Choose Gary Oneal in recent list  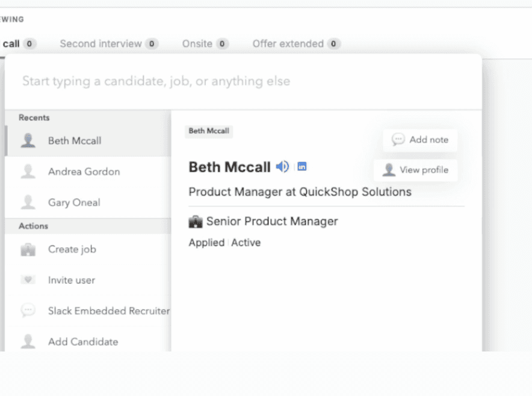click(x=74, y=203)
